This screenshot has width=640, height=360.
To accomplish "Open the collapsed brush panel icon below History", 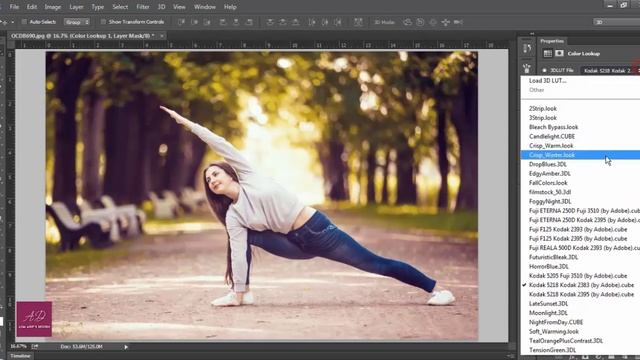I will pos(527,68).
